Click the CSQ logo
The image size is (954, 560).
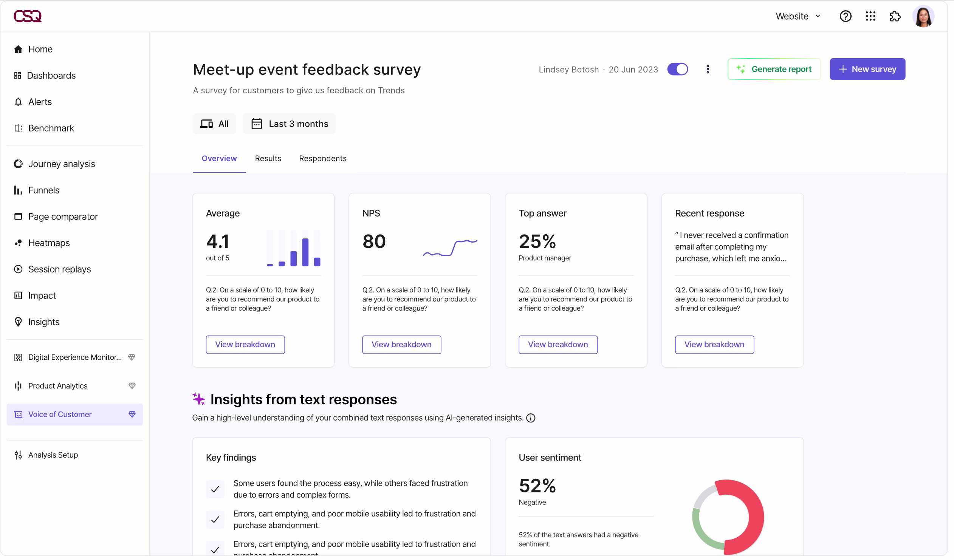pos(28,16)
